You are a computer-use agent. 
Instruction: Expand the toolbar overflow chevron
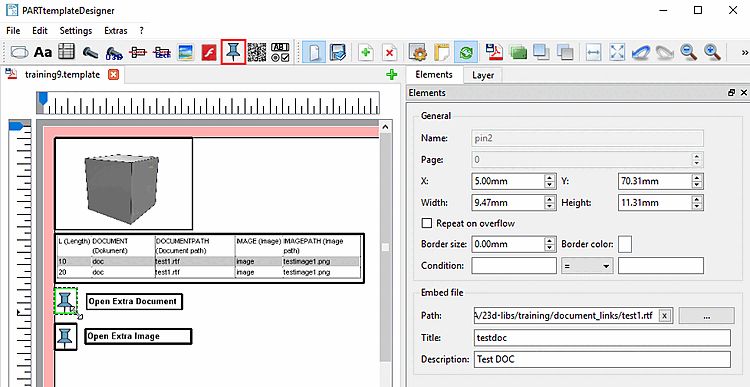coord(744,52)
